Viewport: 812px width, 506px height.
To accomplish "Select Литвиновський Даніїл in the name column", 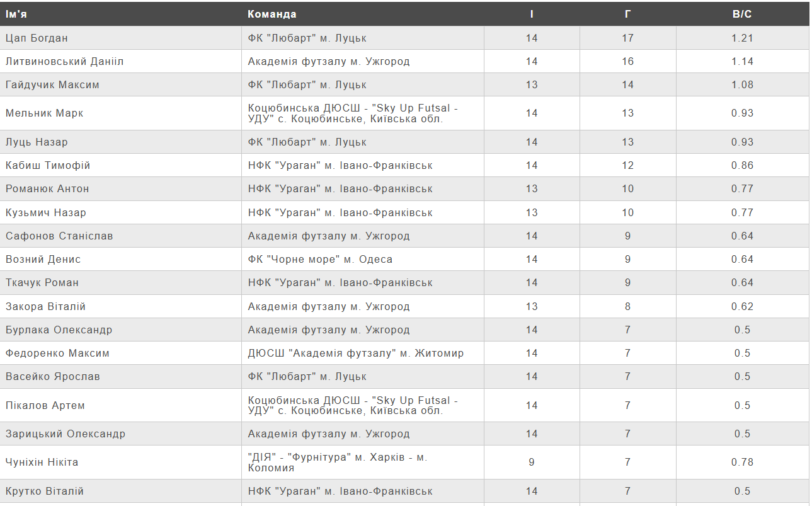I will [65, 61].
